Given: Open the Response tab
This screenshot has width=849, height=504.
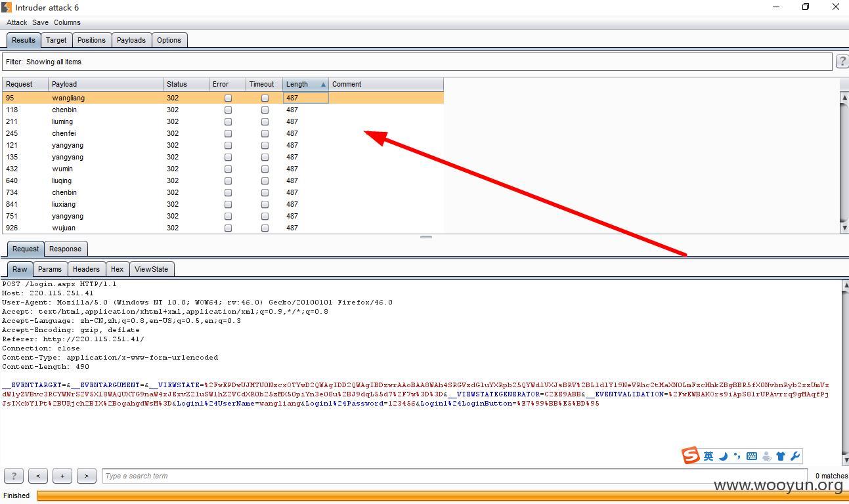Looking at the screenshot, I should coord(65,249).
